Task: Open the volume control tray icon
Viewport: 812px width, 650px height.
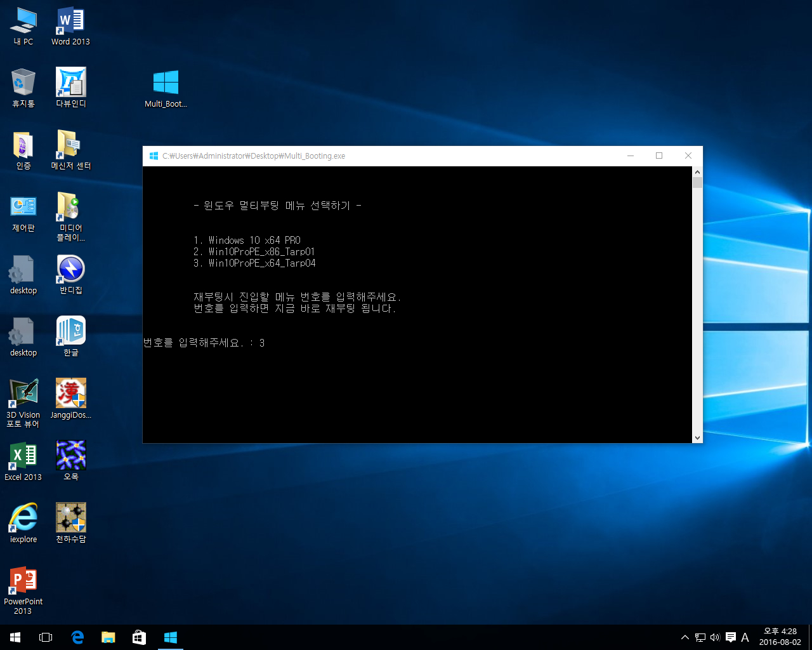Action: 716,637
